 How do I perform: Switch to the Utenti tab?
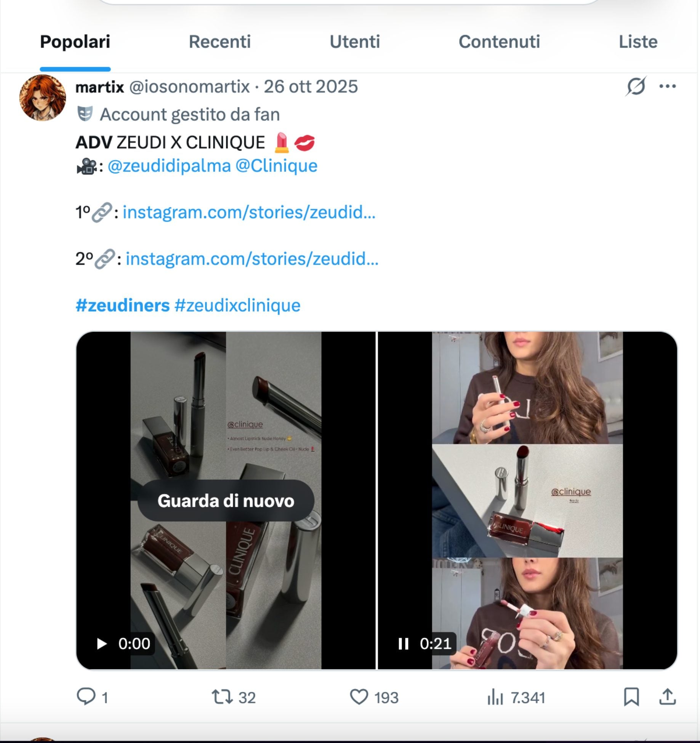[x=354, y=42]
